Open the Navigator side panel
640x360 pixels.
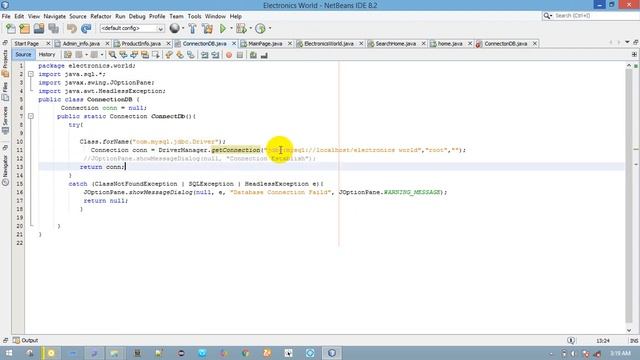[5, 171]
